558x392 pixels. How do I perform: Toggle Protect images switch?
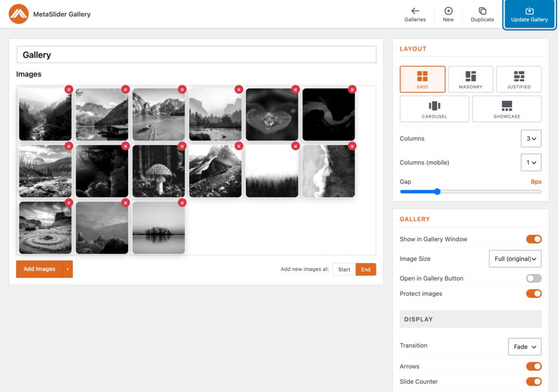[x=534, y=293]
